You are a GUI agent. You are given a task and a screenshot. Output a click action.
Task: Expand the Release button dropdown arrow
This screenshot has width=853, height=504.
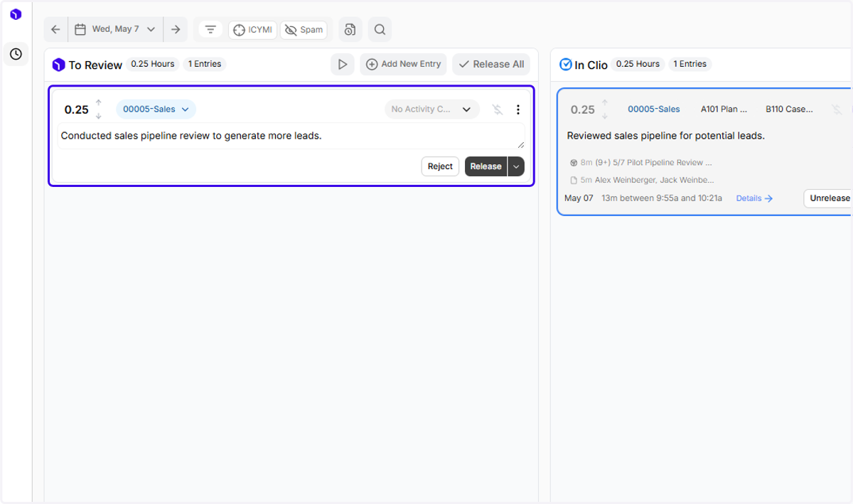[x=516, y=166]
